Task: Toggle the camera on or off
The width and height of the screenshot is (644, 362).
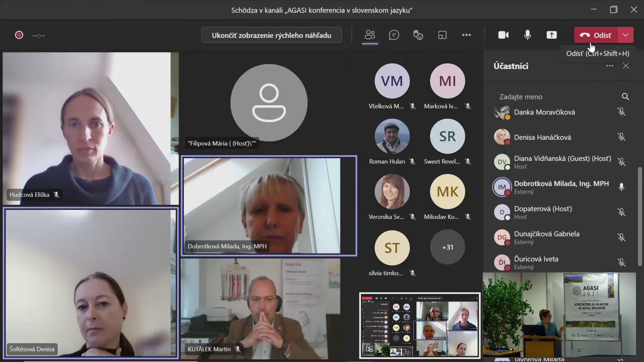Action: click(x=503, y=35)
